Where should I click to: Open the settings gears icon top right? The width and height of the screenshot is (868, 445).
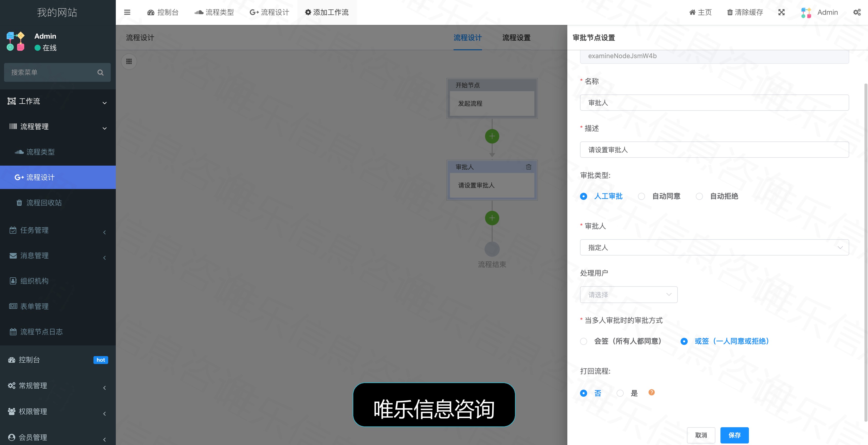(x=857, y=12)
